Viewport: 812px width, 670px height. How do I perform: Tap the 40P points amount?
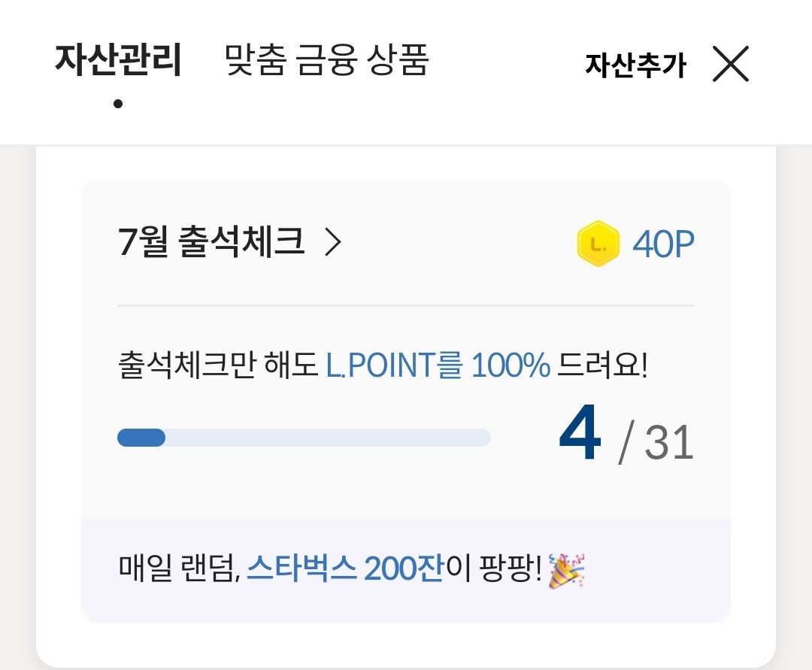tap(663, 244)
